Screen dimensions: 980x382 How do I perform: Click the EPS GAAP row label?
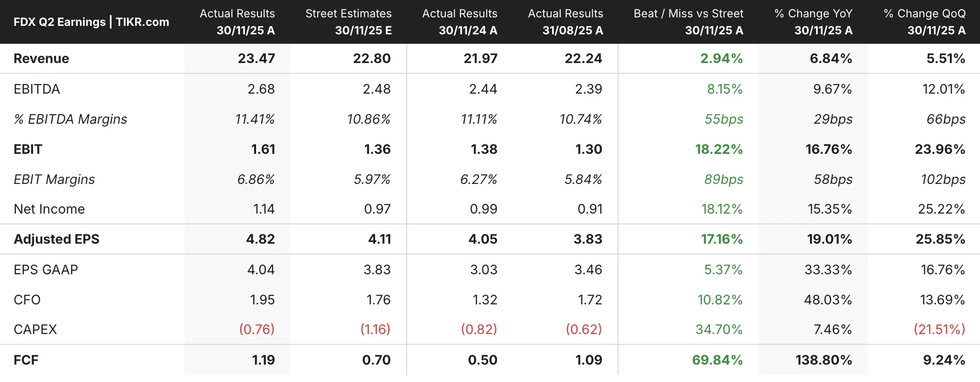(x=46, y=270)
